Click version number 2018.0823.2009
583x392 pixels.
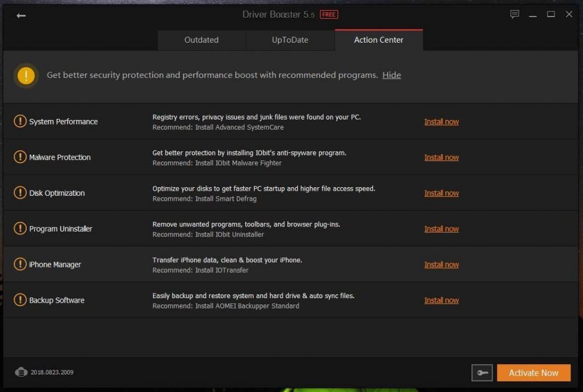[52, 372]
